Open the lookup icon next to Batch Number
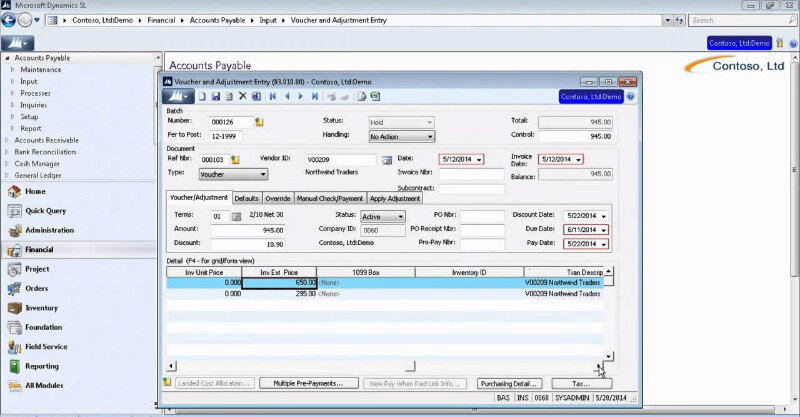800x417 pixels. 259,122
